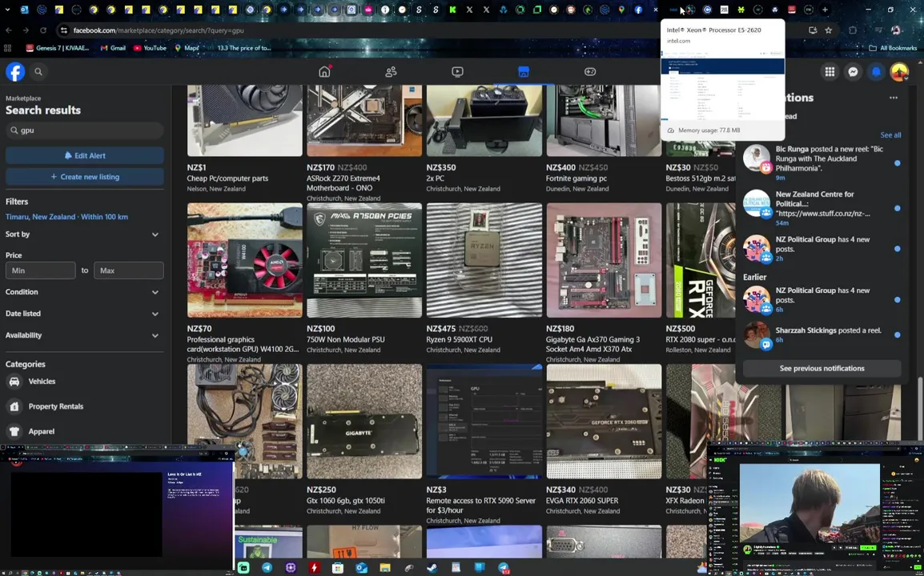
Task: Click the Property Rentals category icon
Action: (14, 406)
